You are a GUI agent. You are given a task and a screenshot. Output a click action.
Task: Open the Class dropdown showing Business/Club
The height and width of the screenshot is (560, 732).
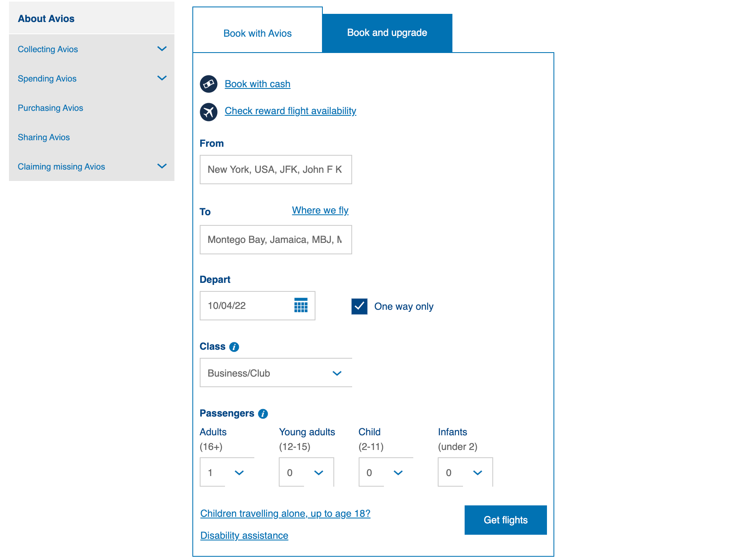coord(276,373)
